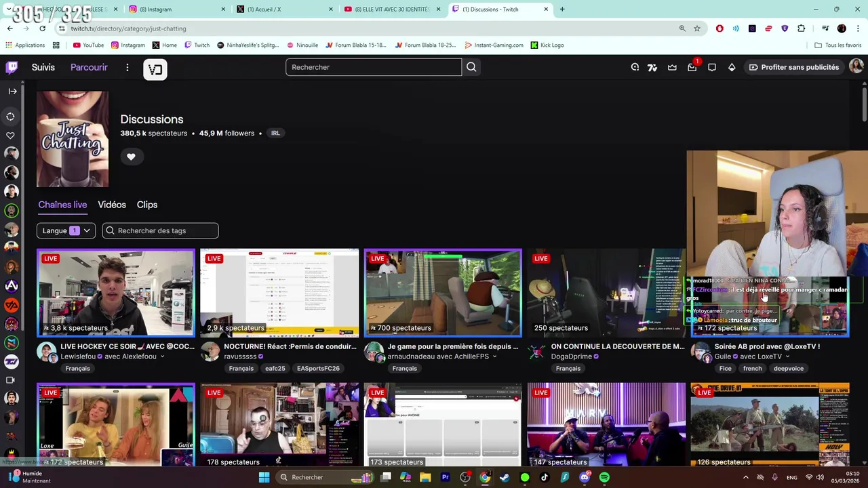
Task: Open the Langue filter dropdown
Action: (66, 230)
